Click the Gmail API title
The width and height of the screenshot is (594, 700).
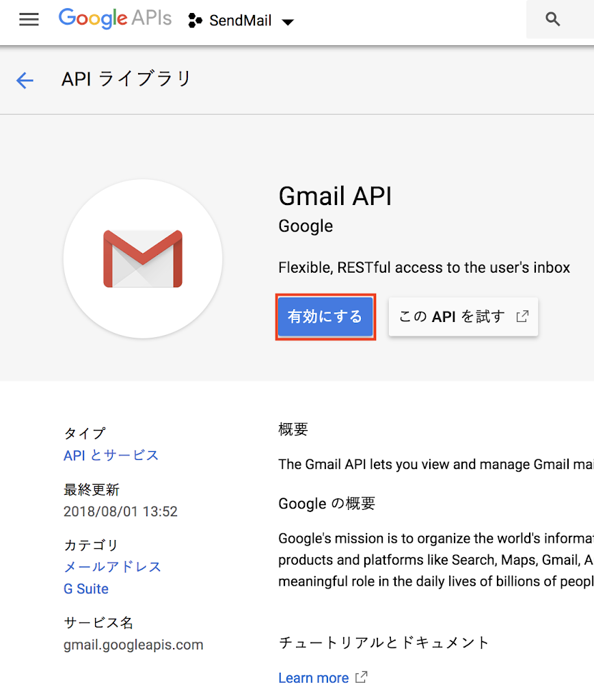(x=335, y=196)
